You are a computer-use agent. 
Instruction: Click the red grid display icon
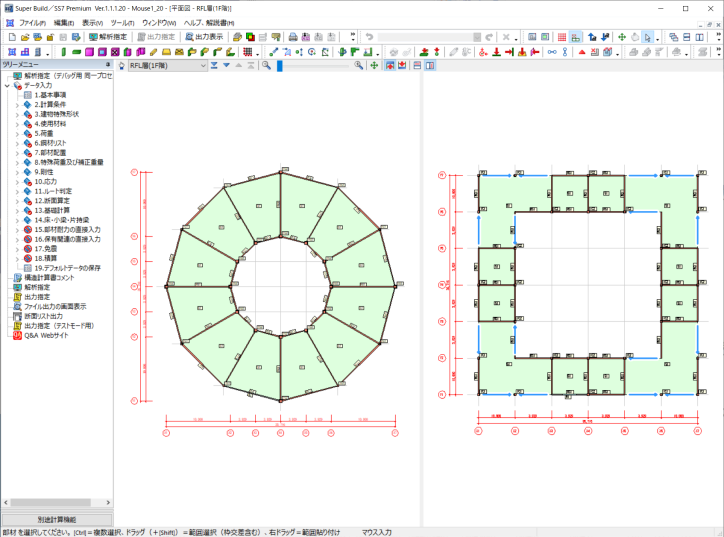pos(562,37)
